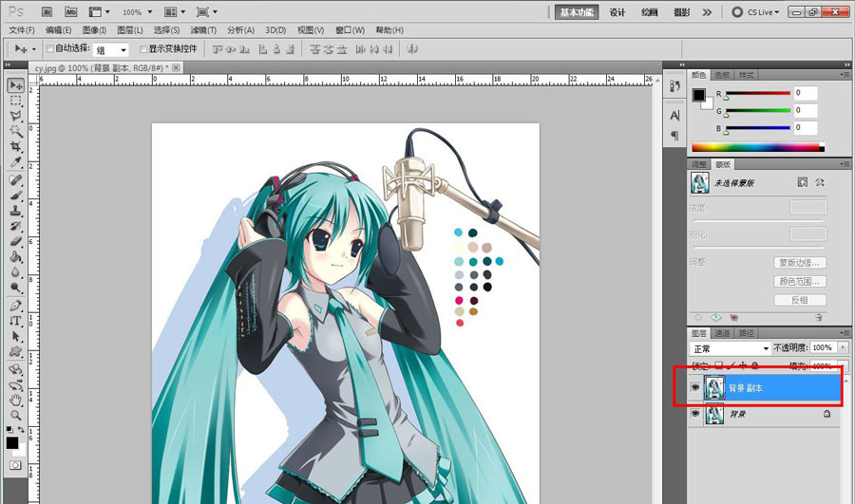The image size is (855, 504).
Task: Select the Paint Bucket tool
Action: point(16,256)
